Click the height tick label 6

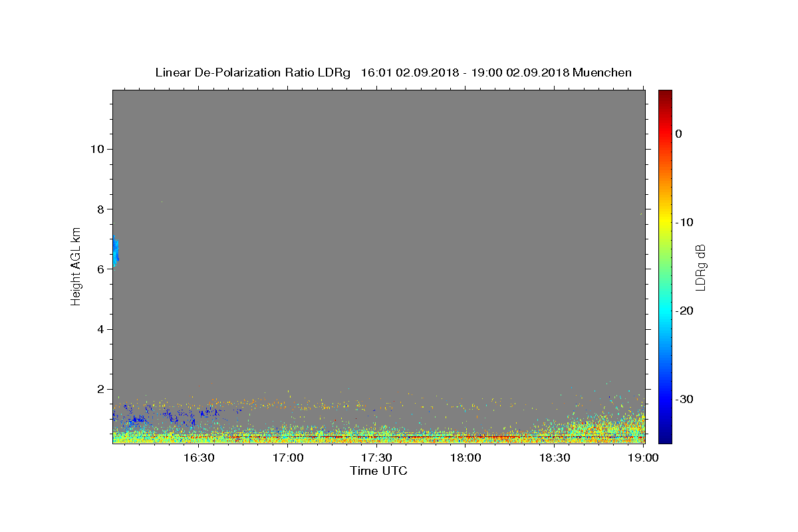pos(99,269)
